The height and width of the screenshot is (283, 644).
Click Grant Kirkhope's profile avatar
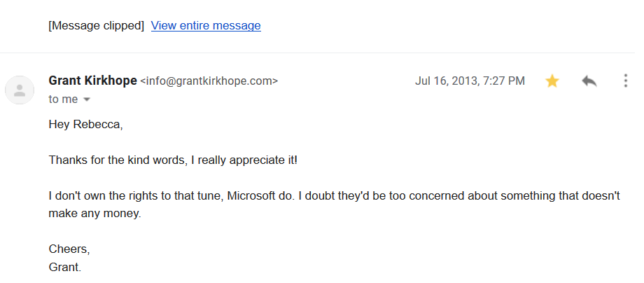tap(20, 90)
